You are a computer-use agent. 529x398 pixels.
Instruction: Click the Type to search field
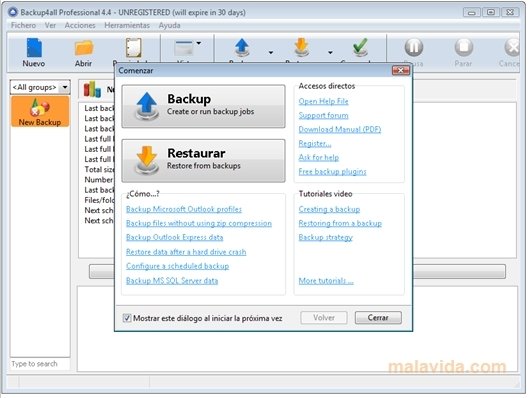coord(40,364)
